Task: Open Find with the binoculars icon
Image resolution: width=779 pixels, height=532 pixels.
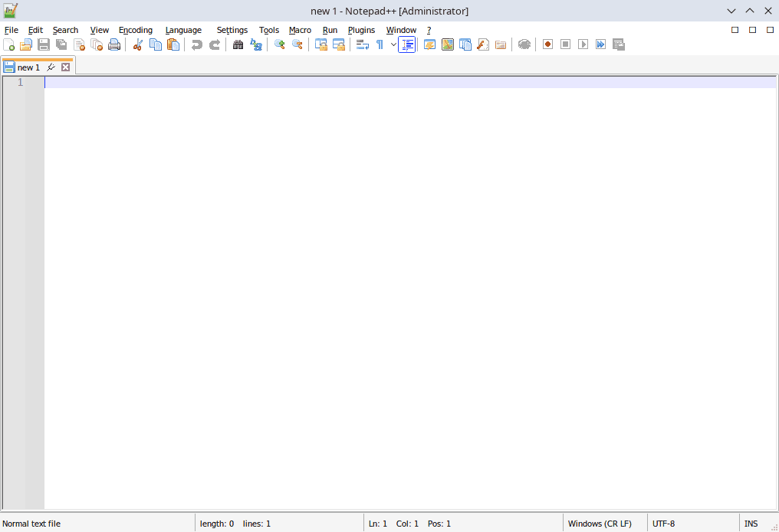Action: 238,44
